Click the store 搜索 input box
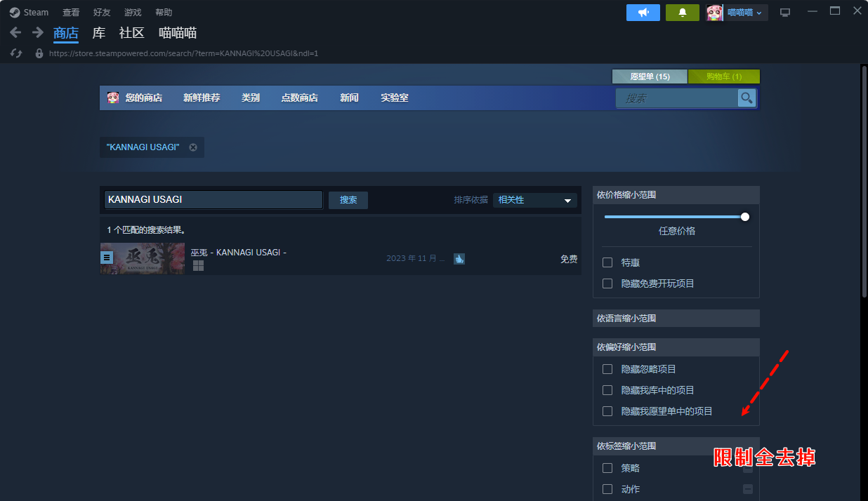Image resolution: width=868 pixels, height=501 pixels. (677, 98)
